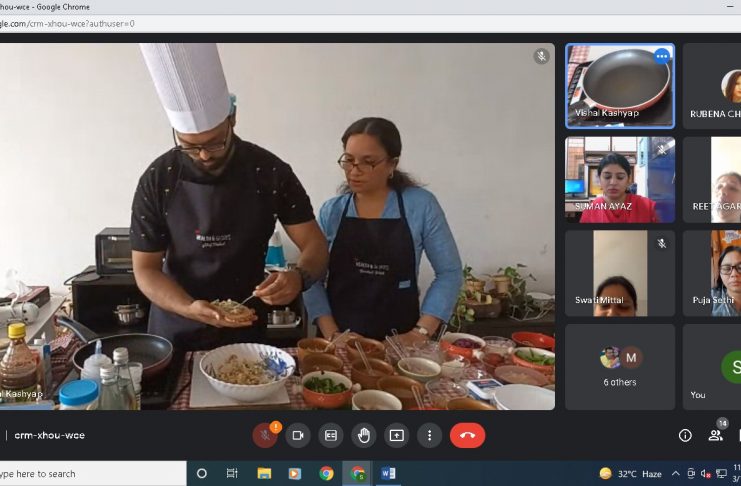Open Microsoft Word from the taskbar

tap(388, 474)
